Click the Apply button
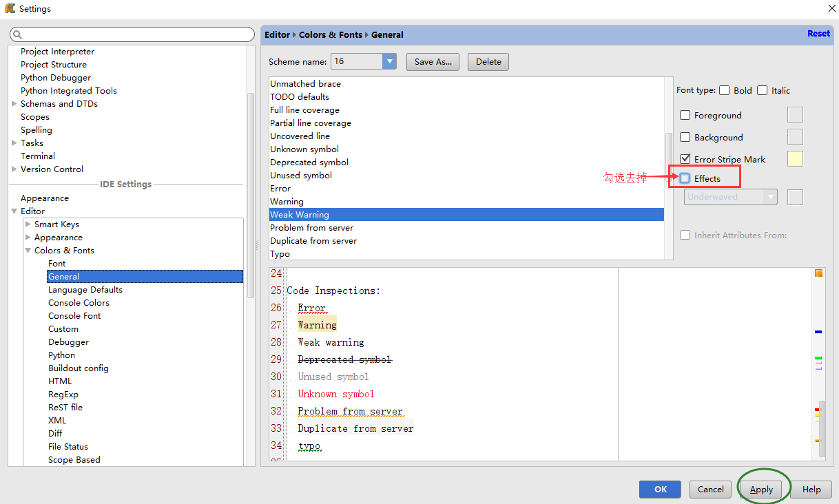The image size is (839, 504). tap(761, 490)
